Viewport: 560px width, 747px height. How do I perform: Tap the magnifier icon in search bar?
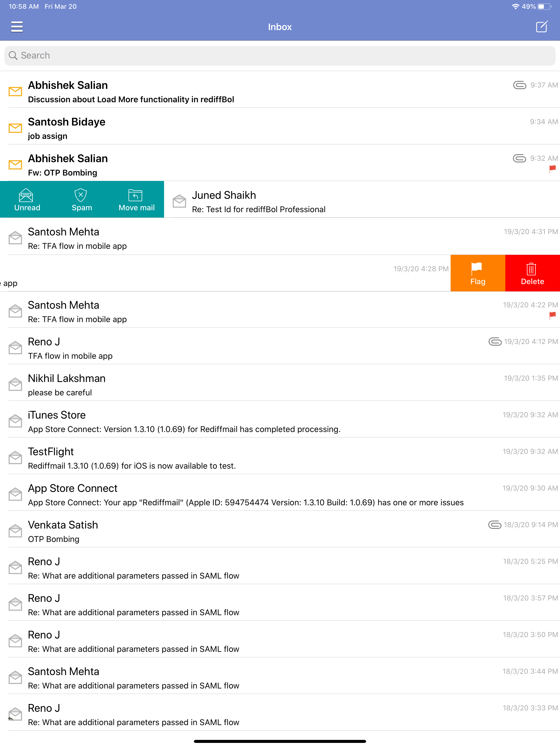click(x=13, y=56)
